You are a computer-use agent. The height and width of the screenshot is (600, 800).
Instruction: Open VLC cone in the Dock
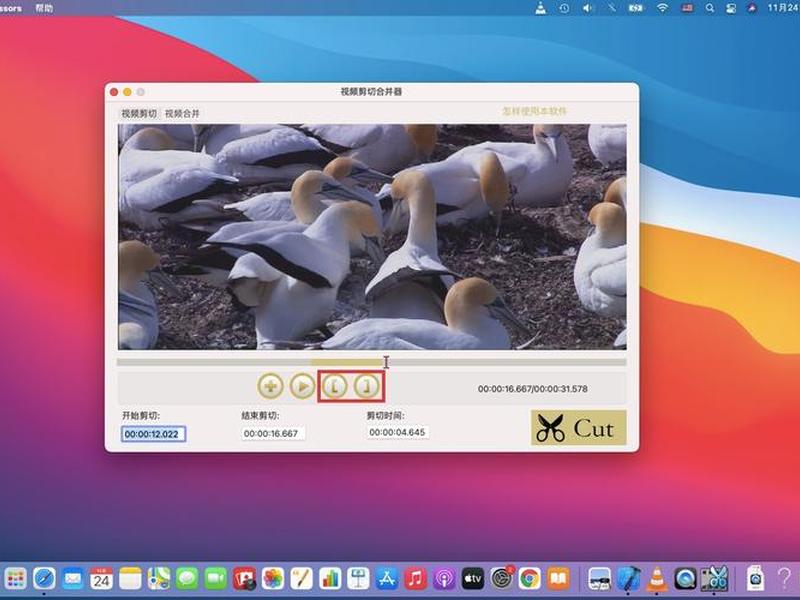click(x=657, y=579)
